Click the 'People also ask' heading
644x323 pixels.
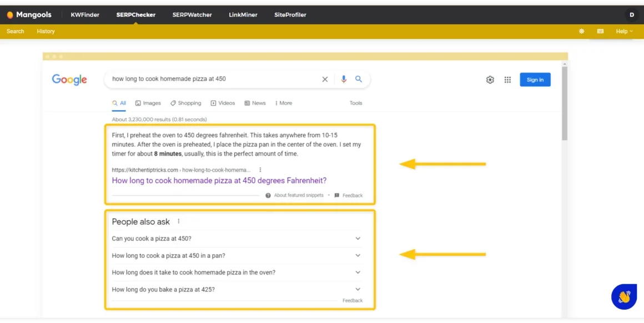[141, 222]
